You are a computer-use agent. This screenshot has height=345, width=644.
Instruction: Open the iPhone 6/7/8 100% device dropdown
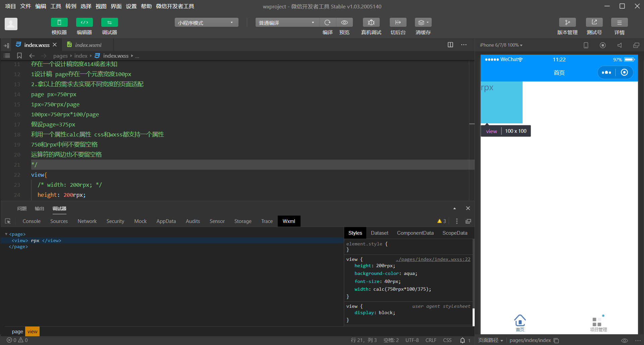pyautogui.click(x=501, y=45)
